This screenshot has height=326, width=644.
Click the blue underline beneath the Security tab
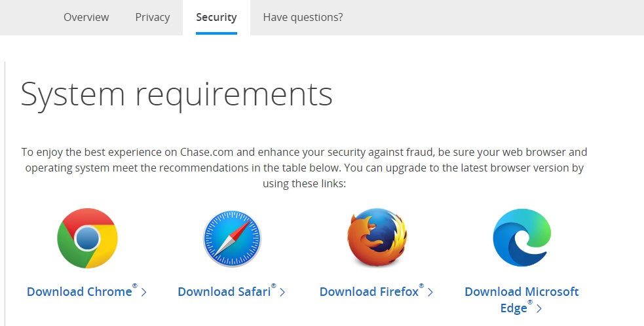216,33
